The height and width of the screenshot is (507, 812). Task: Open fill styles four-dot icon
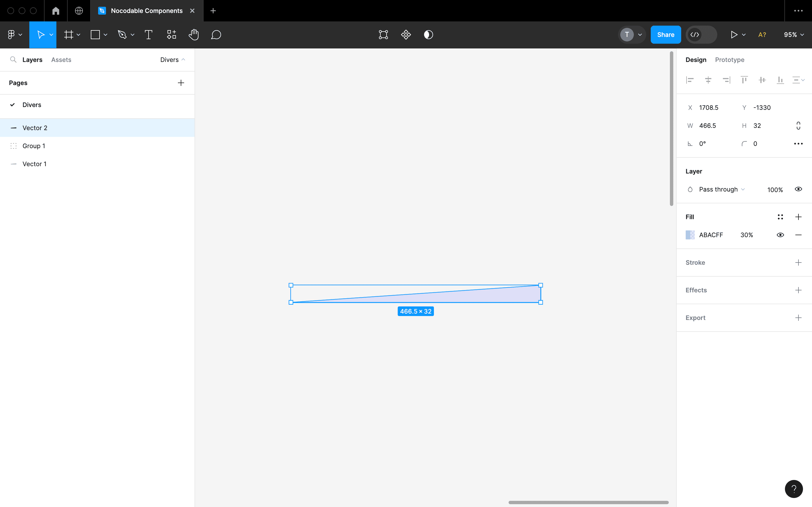(x=780, y=217)
